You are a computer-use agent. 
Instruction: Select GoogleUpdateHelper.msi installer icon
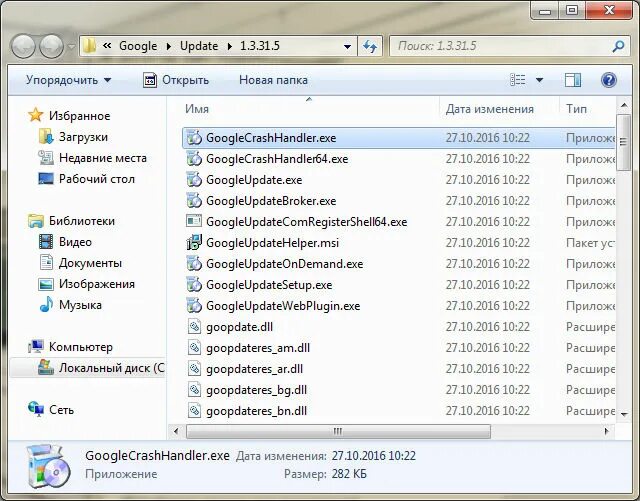[x=194, y=242]
